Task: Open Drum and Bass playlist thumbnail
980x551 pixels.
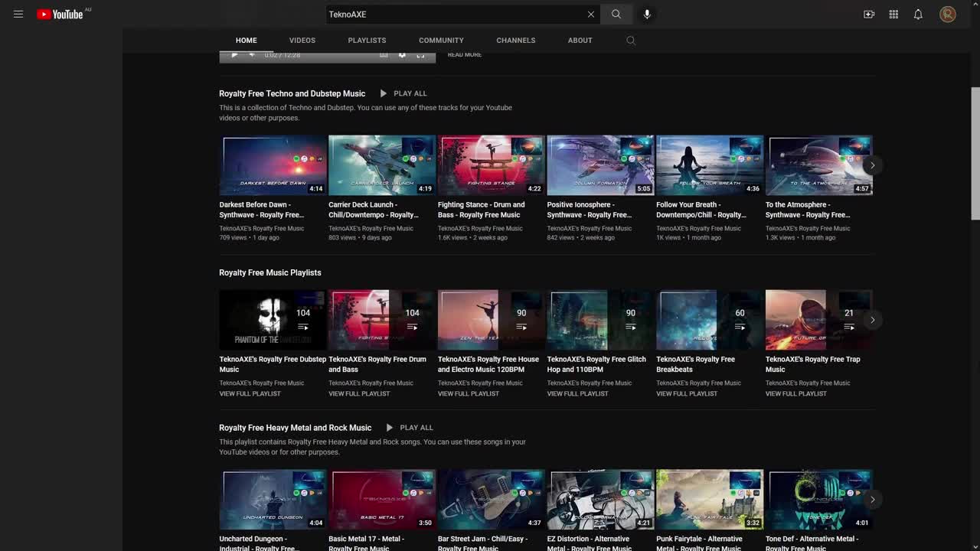Action: [x=382, y=320]
